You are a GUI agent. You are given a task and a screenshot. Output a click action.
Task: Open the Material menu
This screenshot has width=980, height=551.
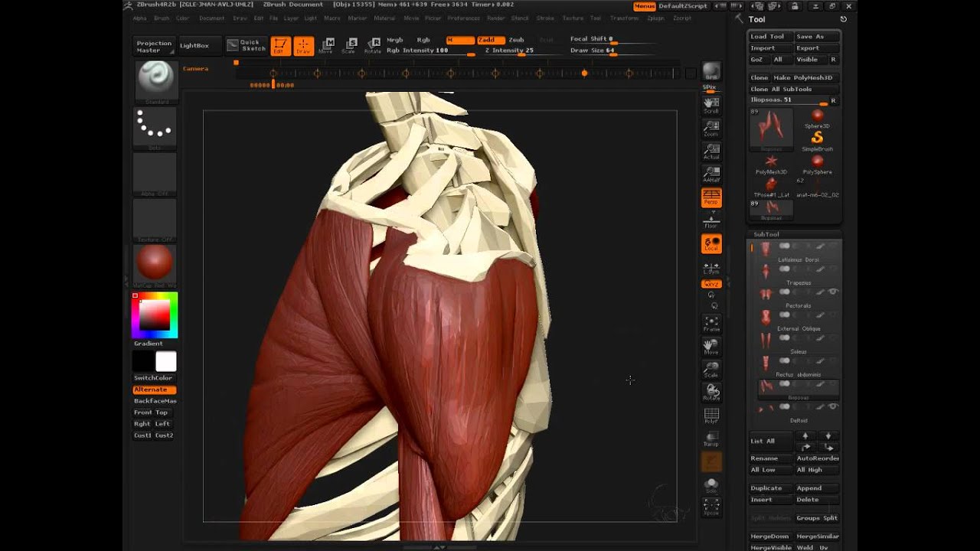tap(384, 18)
